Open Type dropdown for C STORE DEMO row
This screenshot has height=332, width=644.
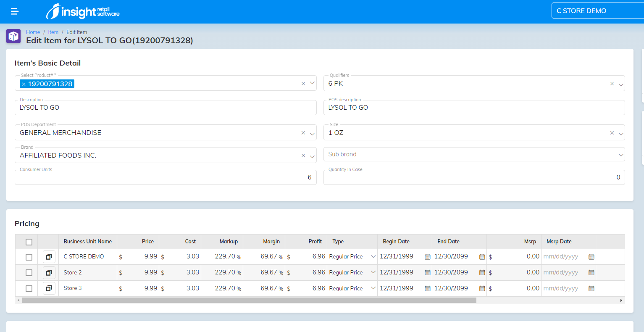(x=373, y=256)
